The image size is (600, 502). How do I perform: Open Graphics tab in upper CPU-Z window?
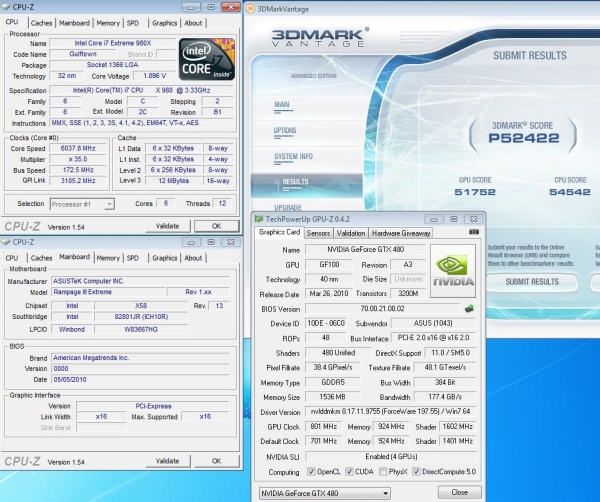click(x=165, y=23)
